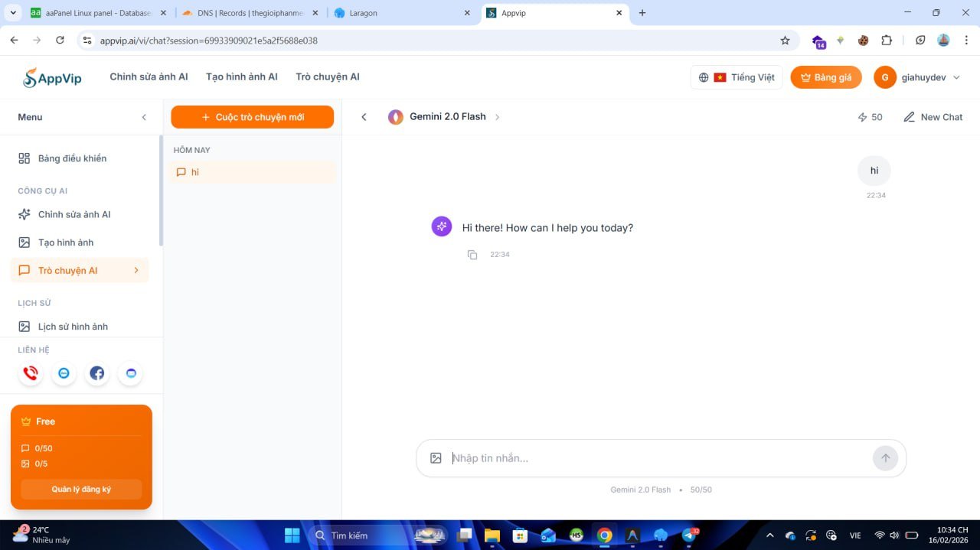Expand the Gemini 2.0 Flash model selector

446,116
